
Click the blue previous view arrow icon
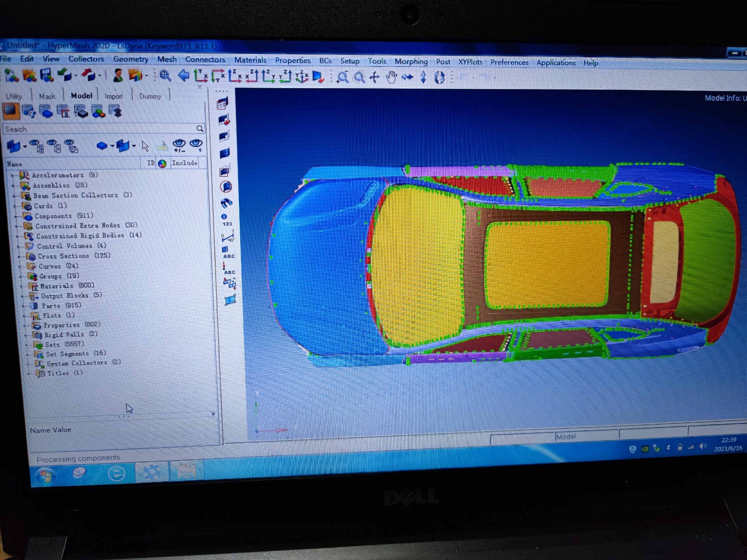pyautogui.click(x=183, y=75)
